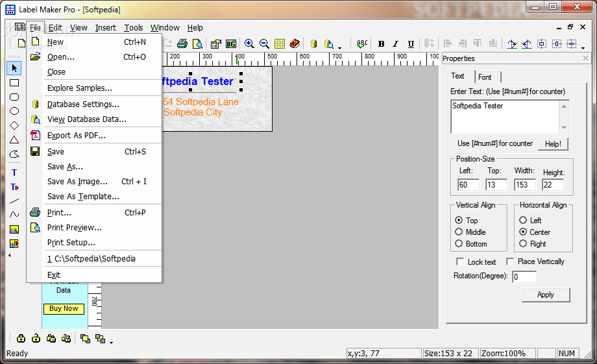Open recent file C:\Softpedia\Softpedia
This screenshot has width=597, height=364.
pos(95,258)
